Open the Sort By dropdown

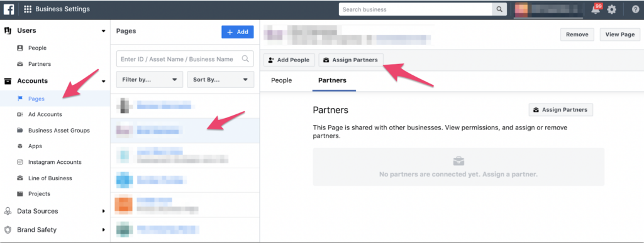pyautogui.click(x=221, y=80)
